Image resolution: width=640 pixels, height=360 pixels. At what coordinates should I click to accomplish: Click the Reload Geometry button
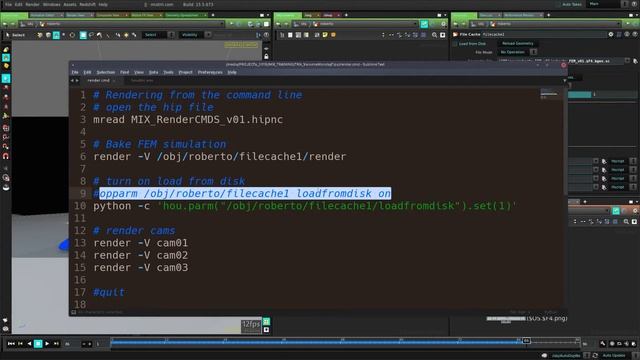tap(518, 43)
